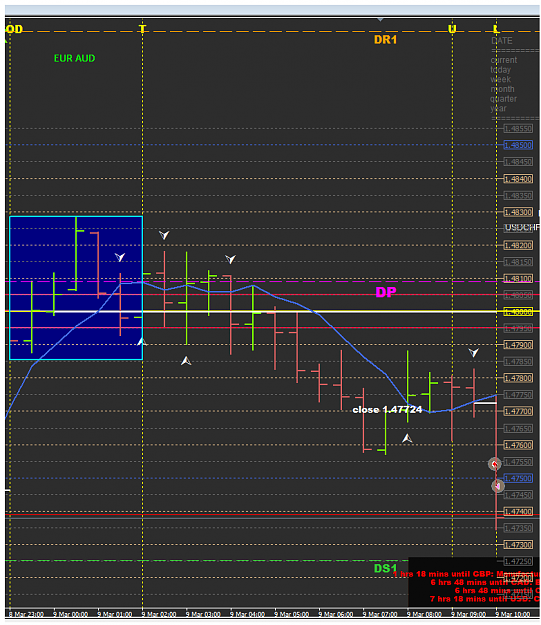
Task: Select the 1.47900 price level label
Action: [518, 345]
